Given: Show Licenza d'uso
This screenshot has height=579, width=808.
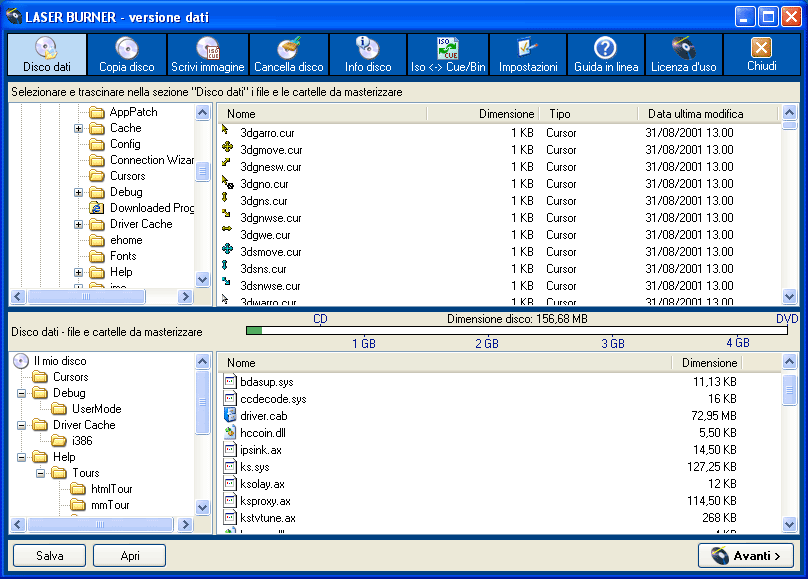Looking at the screenshot, I should click(684, 55).
